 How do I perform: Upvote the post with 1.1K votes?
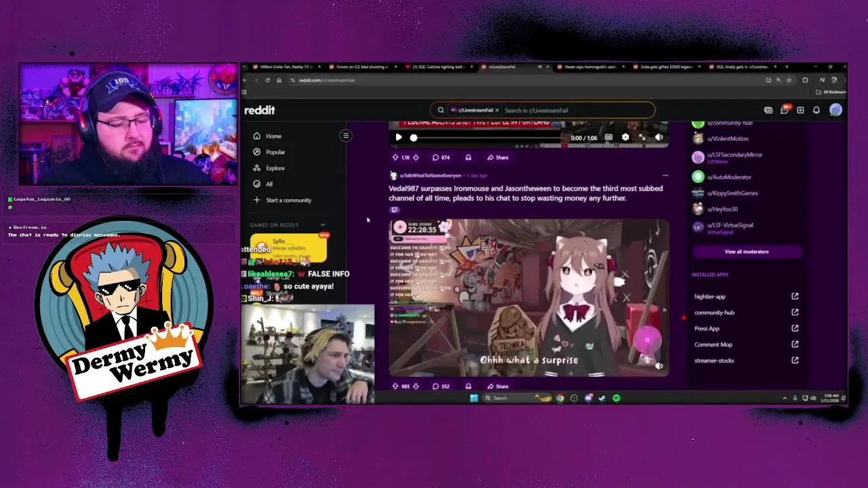tap(395, 157)
